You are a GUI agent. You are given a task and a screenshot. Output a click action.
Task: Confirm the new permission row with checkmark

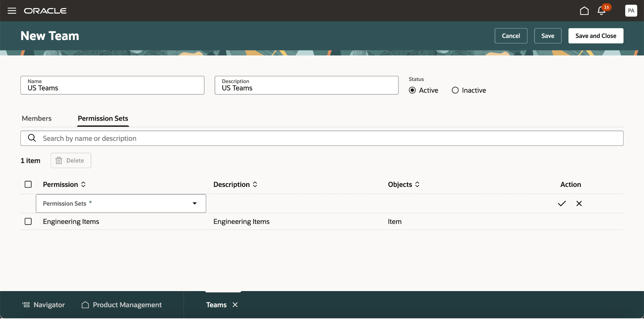point(562,203)
